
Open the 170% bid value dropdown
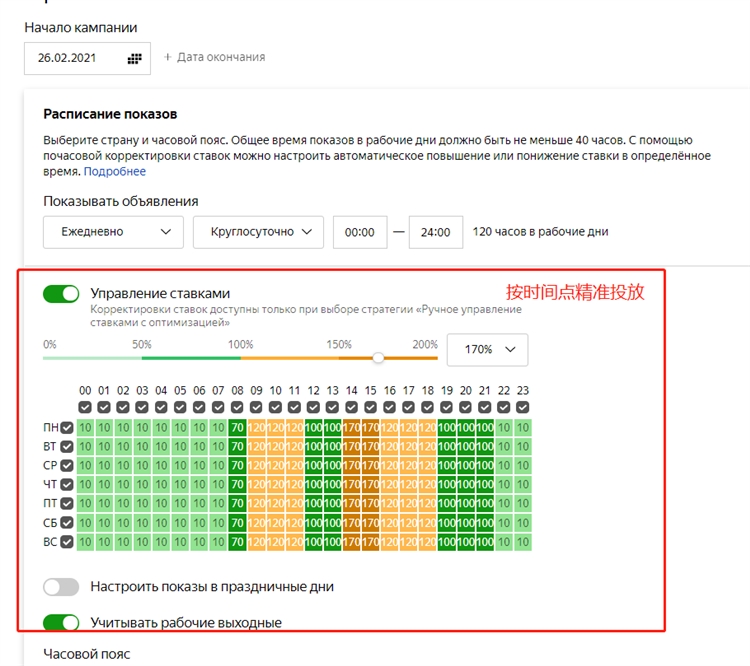tap(487, 350)
